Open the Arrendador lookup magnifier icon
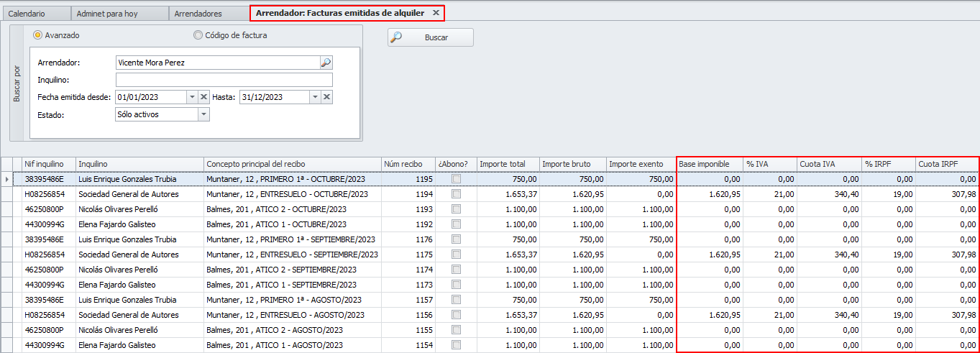 326,63
